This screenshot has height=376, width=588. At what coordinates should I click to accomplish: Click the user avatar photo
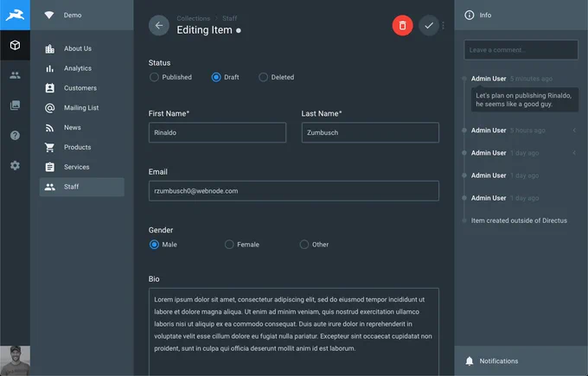(15, 360)
